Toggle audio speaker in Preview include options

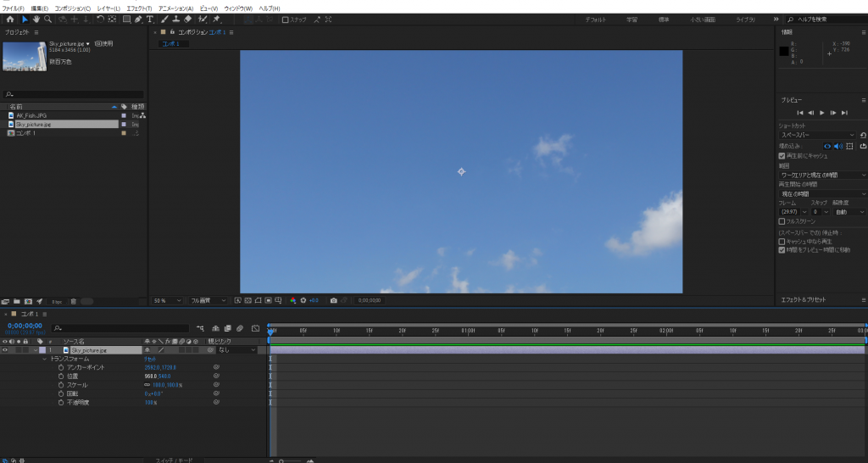coord(838,146)
